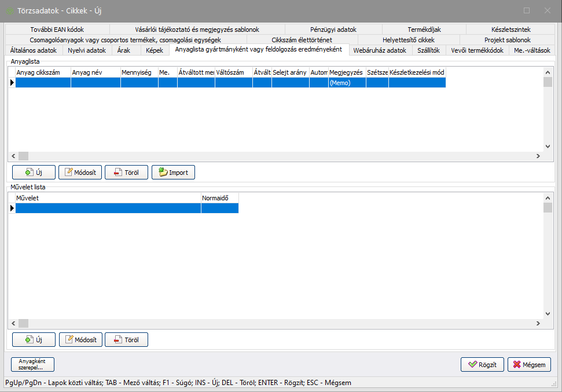Open the Árak tab
The width and height of the screenshot is (562, 392).
123,50
